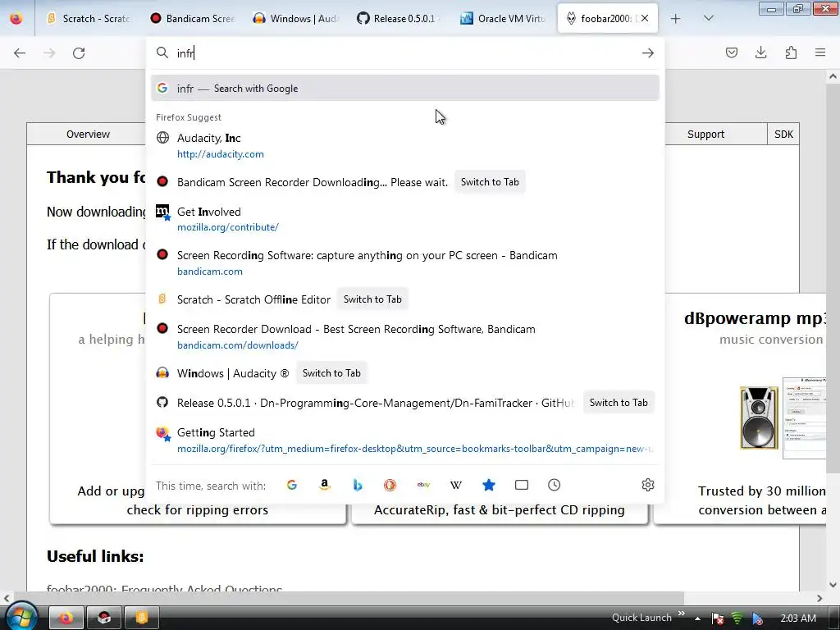Viewport: 840px width, 630px height.
Task: Open SDK page tab
Action: tap(783, 134)
